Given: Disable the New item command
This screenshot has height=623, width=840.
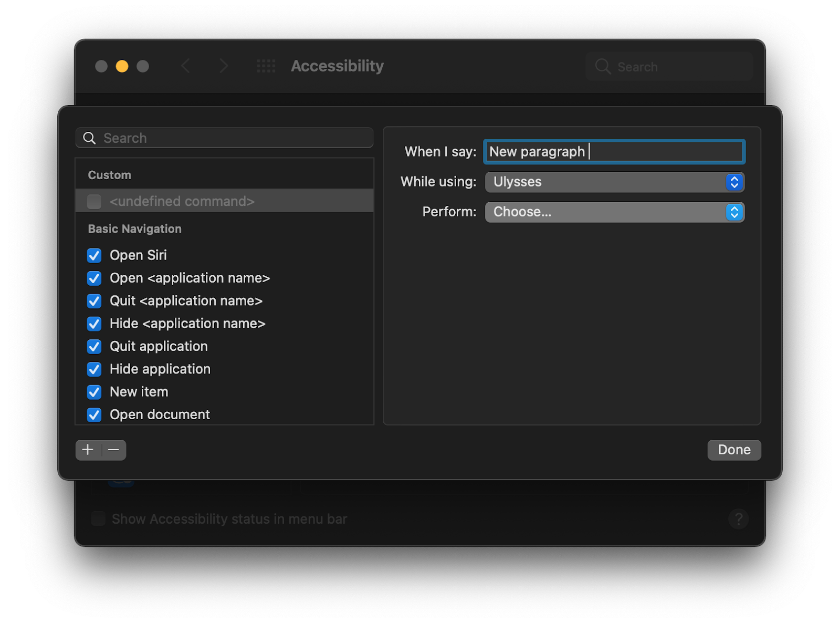Looking at the screenshot, I should 94,392.
